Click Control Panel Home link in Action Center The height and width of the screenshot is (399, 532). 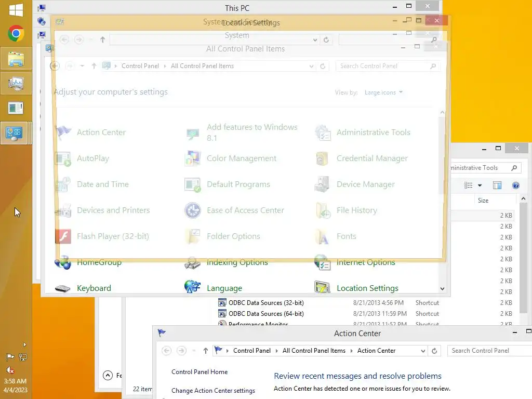[199, 372]
